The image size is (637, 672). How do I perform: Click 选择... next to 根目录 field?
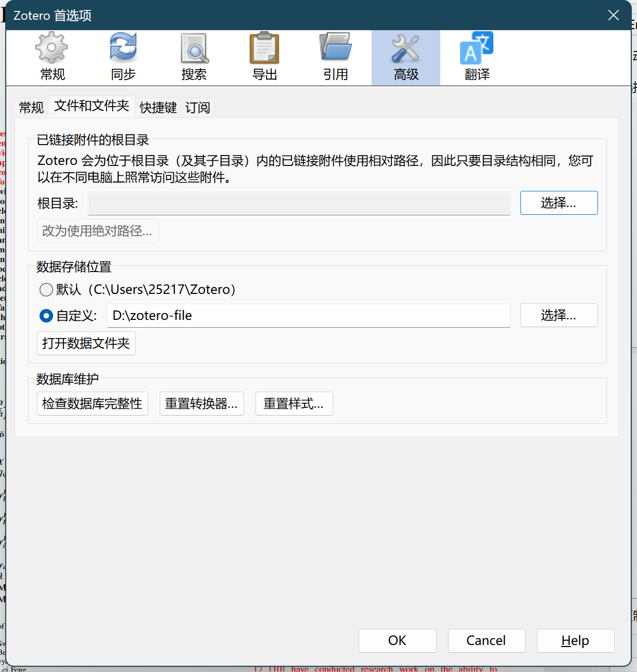[x=559, y=203]
